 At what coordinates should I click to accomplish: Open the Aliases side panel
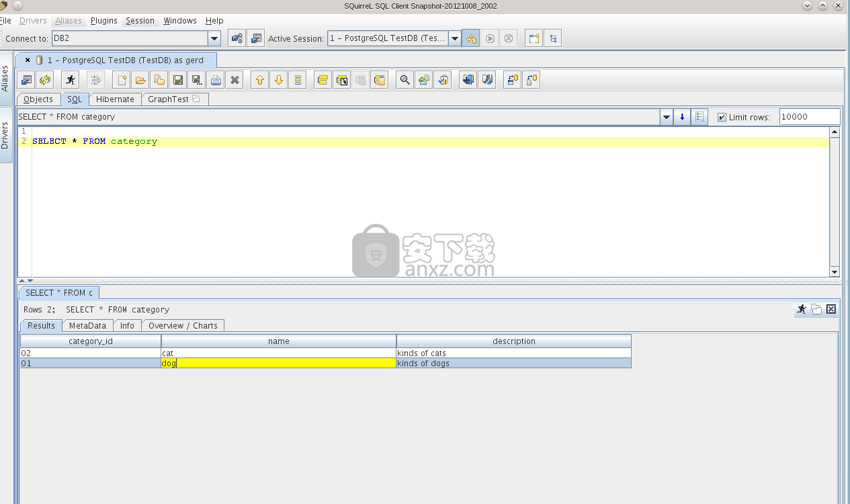(x=5, y=79)
